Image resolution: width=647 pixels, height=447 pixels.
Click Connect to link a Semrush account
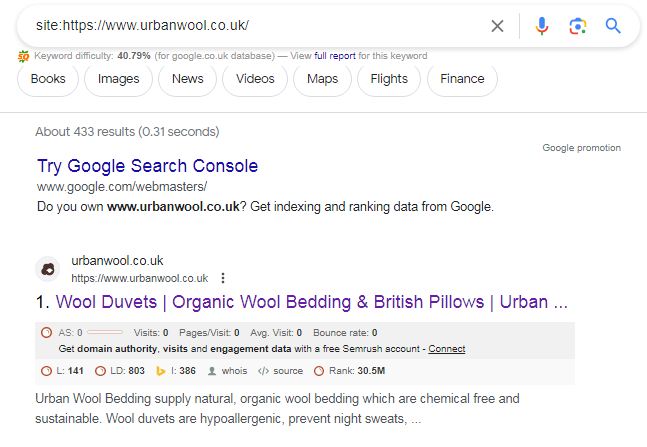tap(446, 349)
